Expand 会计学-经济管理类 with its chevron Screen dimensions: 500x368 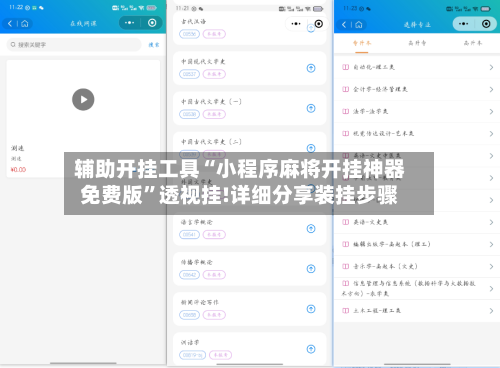[x=491, y=89]
